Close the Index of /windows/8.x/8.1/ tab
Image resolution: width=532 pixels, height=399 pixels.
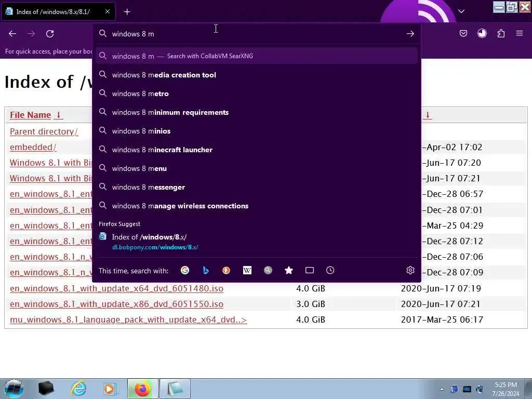108,11
